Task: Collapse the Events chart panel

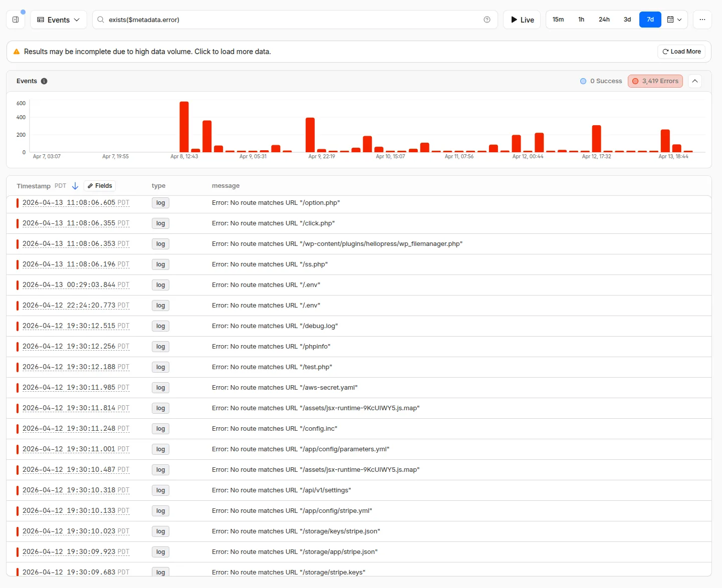Action: point(695,81)
